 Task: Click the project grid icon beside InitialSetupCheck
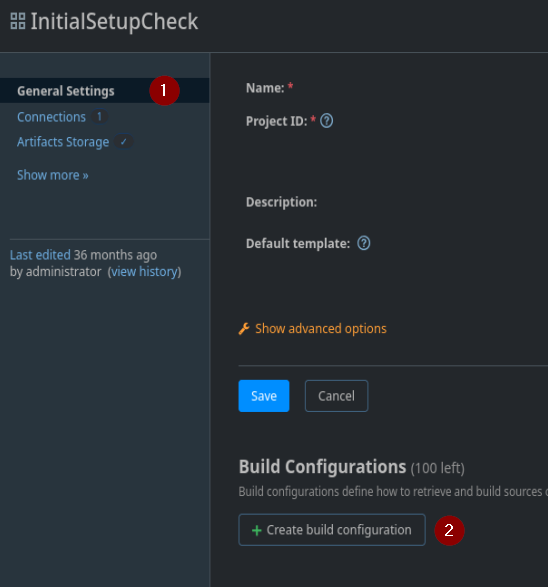pyautogui.click(x=18, y=21)
